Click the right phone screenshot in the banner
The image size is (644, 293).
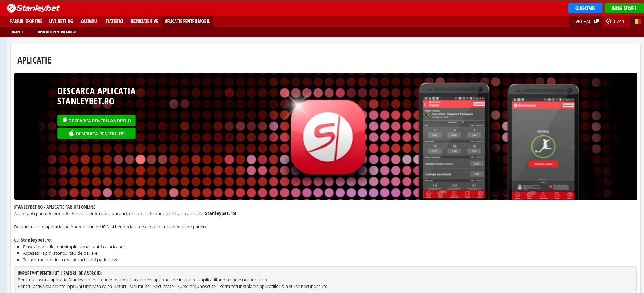tap(543, 142)
